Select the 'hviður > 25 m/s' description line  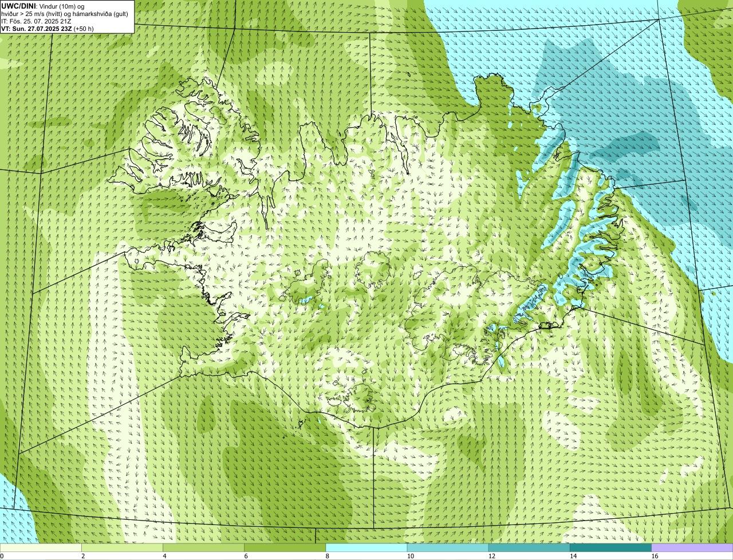pyautogui.click(x=65, y=14)
